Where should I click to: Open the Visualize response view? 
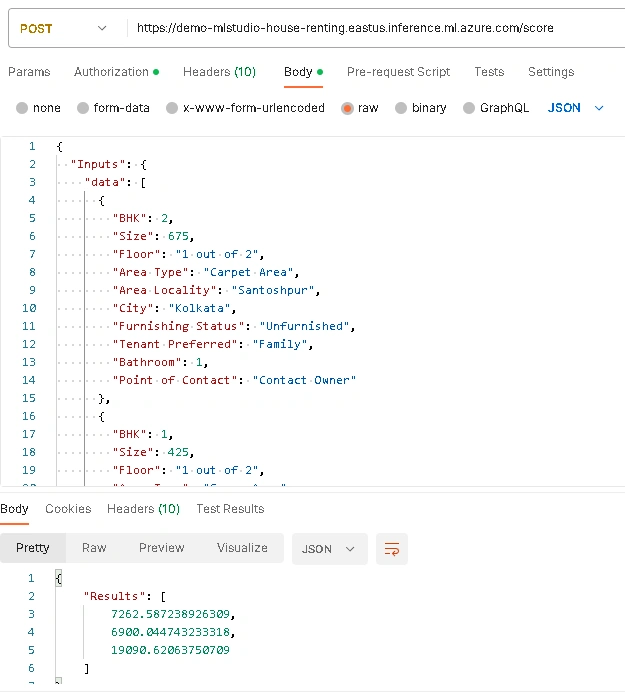pos(242,548)
